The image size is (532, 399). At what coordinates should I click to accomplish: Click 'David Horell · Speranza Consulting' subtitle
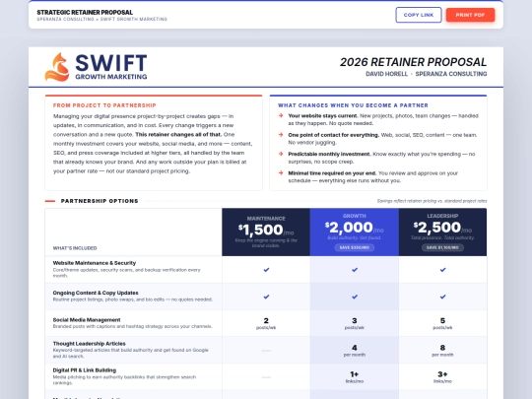(x=427, y=74)
